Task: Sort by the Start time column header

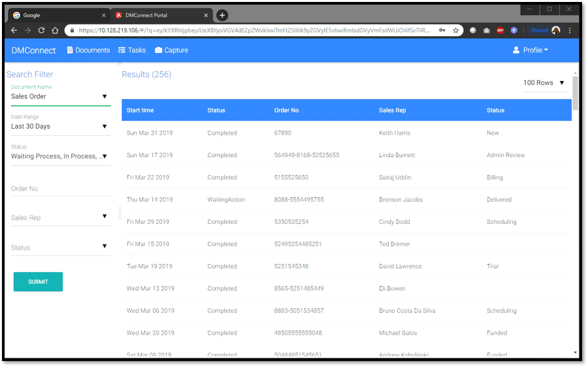Action: click(x=140, y=110)
